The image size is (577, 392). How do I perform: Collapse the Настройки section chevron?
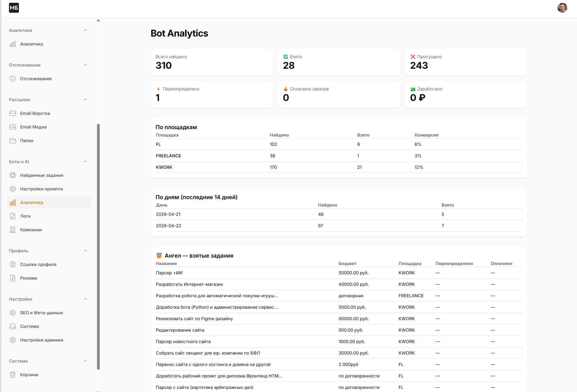tap(86, 299)
